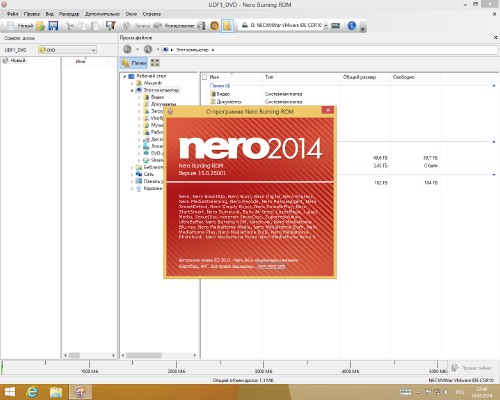Viewport: 500px width, 400px height.
Task: Open the Дополнительно menu
Action: 102,14
